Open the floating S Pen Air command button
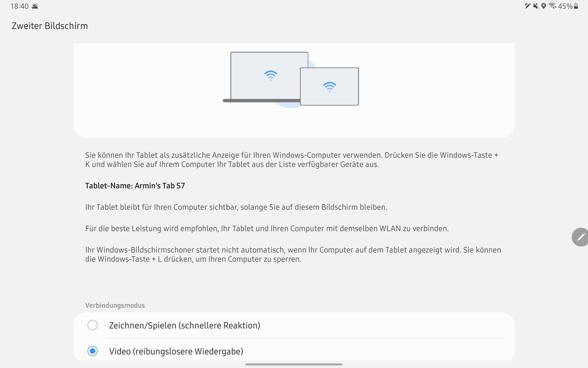588x368 pixels. tap(580, 237)
